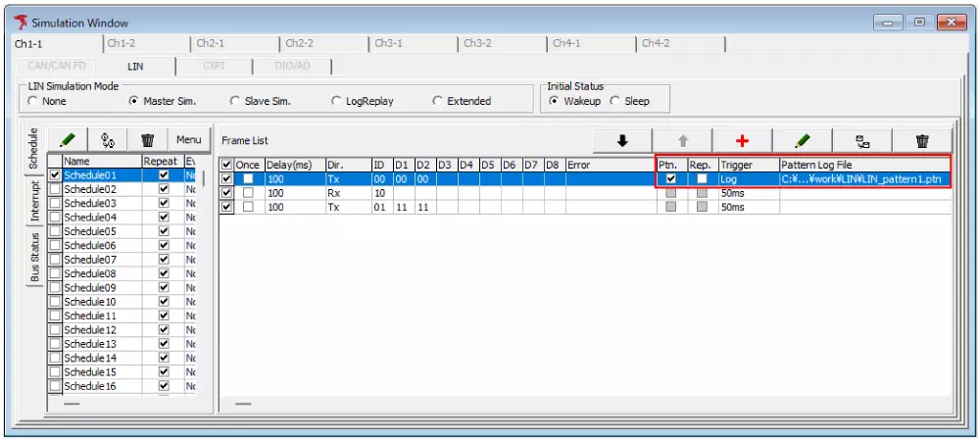The height and width of the screenshot is (439, 980).
Task: Open the Bus Status side tab
Action: [x=34, y=256]
